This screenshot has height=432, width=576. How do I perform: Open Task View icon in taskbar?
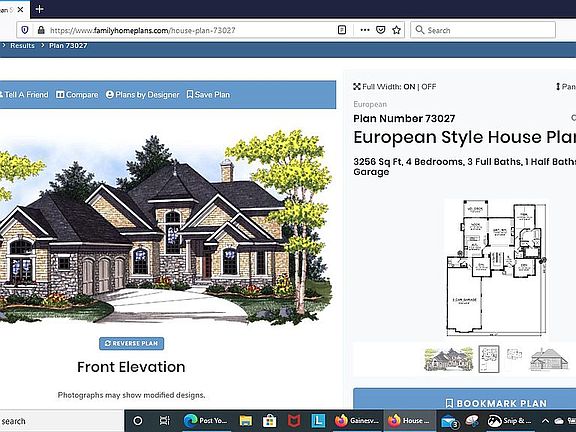tap(164, 421)
